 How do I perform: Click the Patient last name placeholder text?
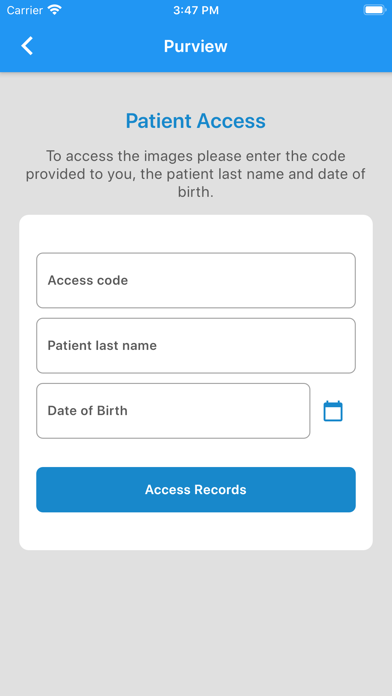click(x=102, y=346)
